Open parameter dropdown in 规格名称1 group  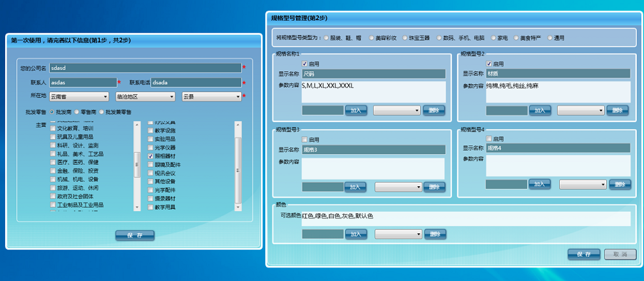397,111
